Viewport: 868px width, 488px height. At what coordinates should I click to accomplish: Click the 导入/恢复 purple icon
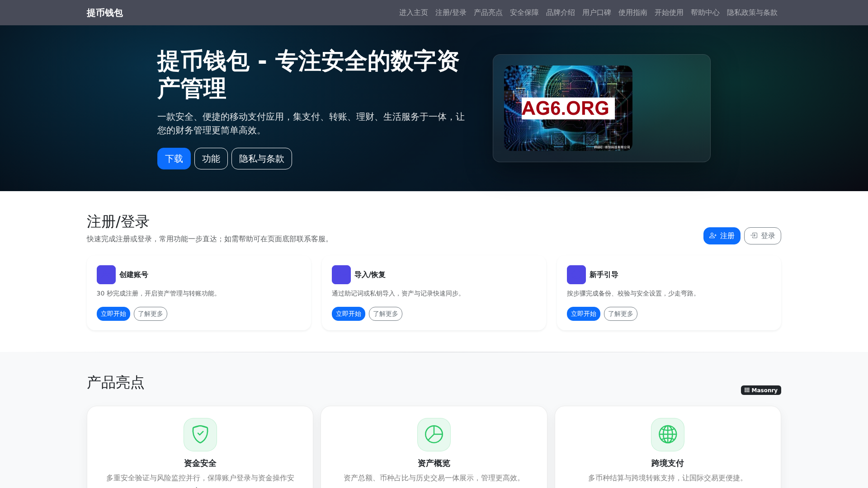coord(341,275)
